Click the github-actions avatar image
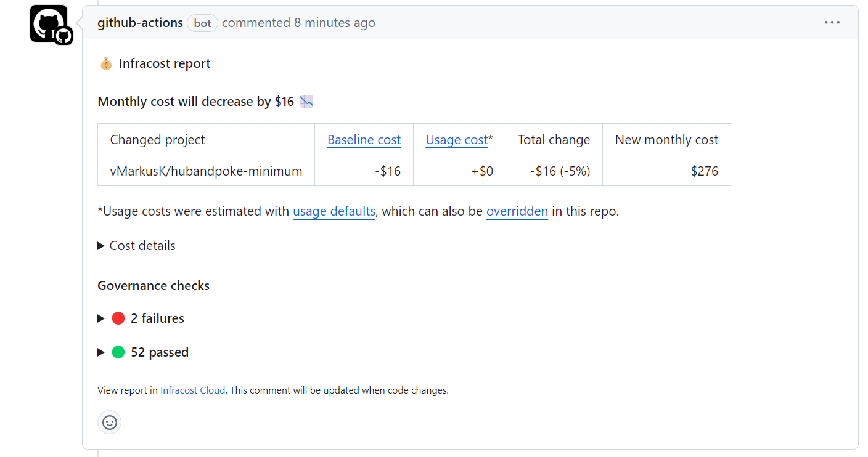The width and height of the screenshot is (868, 457). pyautogui.click(x=47, y=22)
